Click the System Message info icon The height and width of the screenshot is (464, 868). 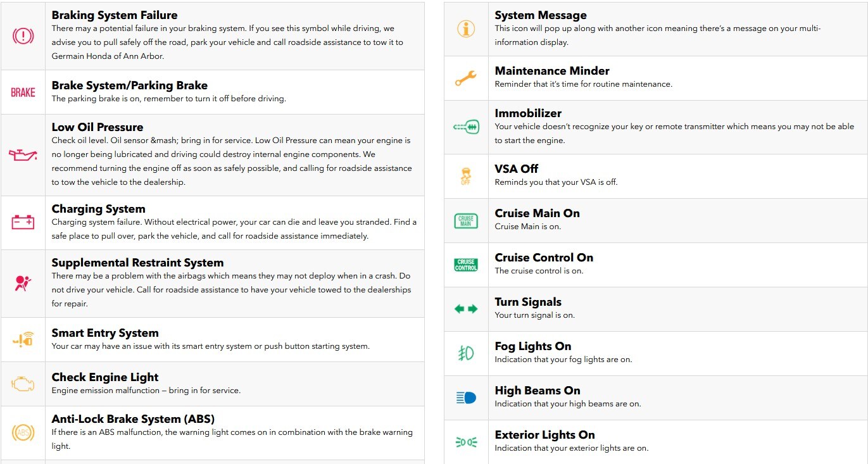pyautogui.click(x=466, y=28)
